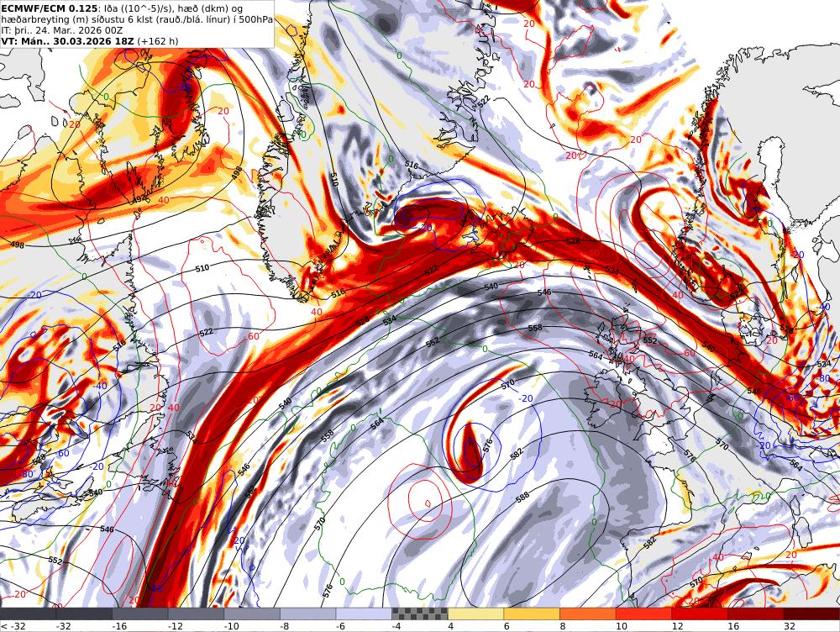Click the 'VT: Mán.. 30.03.2026 18Z' valid time
The width and height of the screenshot is (840, 632).
tap(68, 41)
